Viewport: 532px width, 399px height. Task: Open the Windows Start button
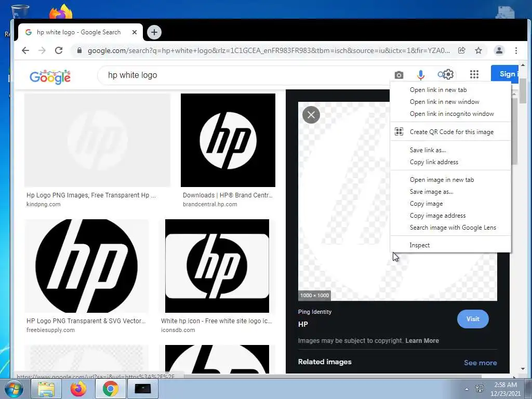[x=13, y=389]
